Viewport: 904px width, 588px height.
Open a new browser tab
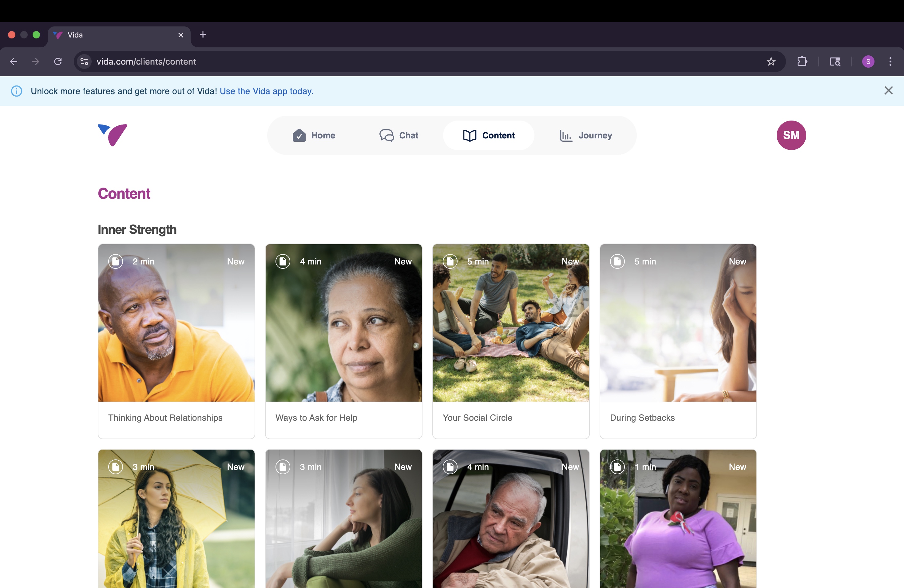click(x=203, y=34)
